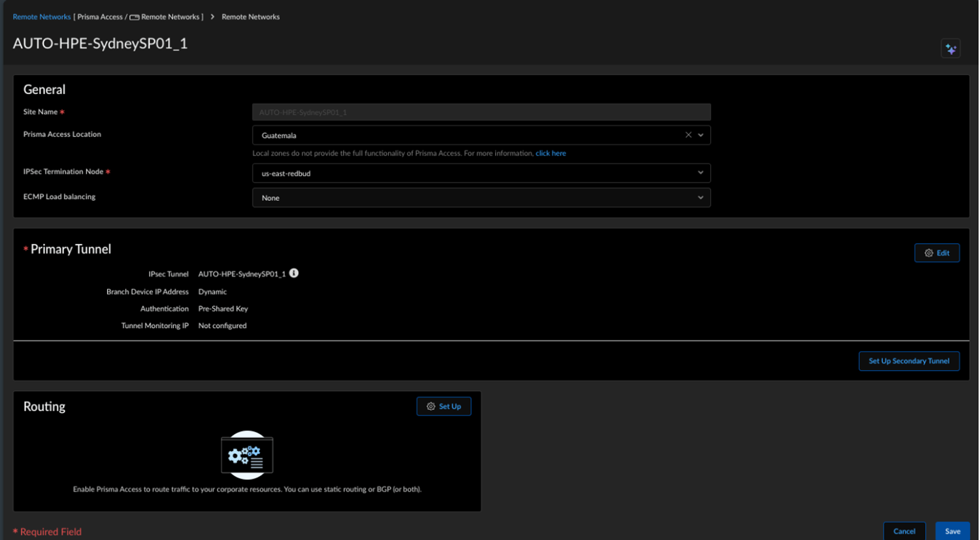
Task: Click the disabled Site Name input field
Action: point(481,112)
